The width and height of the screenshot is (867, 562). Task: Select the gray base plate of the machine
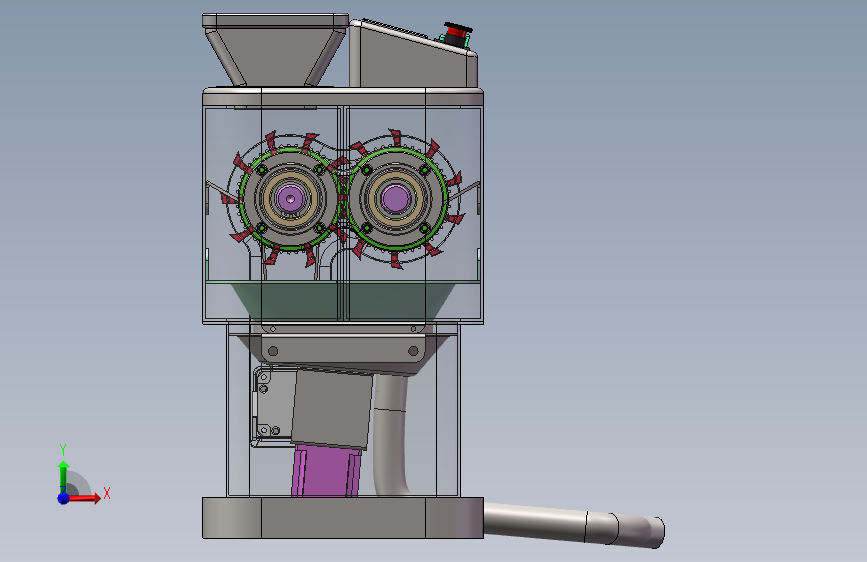coord(343,518)
